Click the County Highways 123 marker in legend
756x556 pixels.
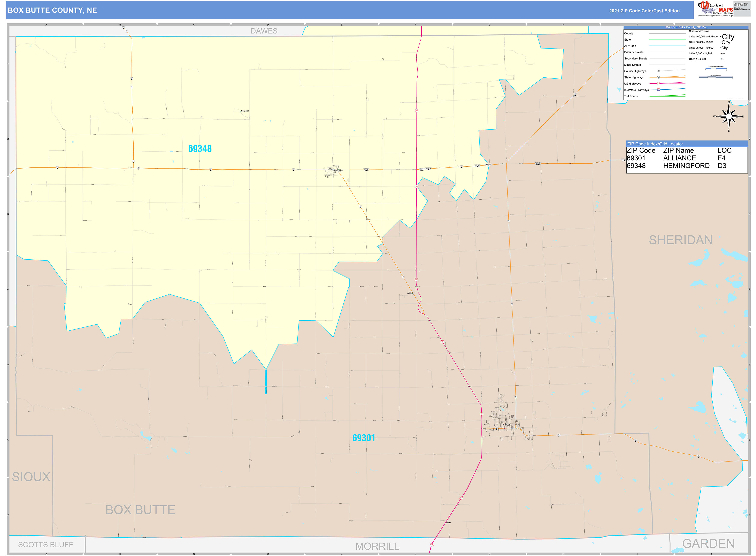coord(659,71)
